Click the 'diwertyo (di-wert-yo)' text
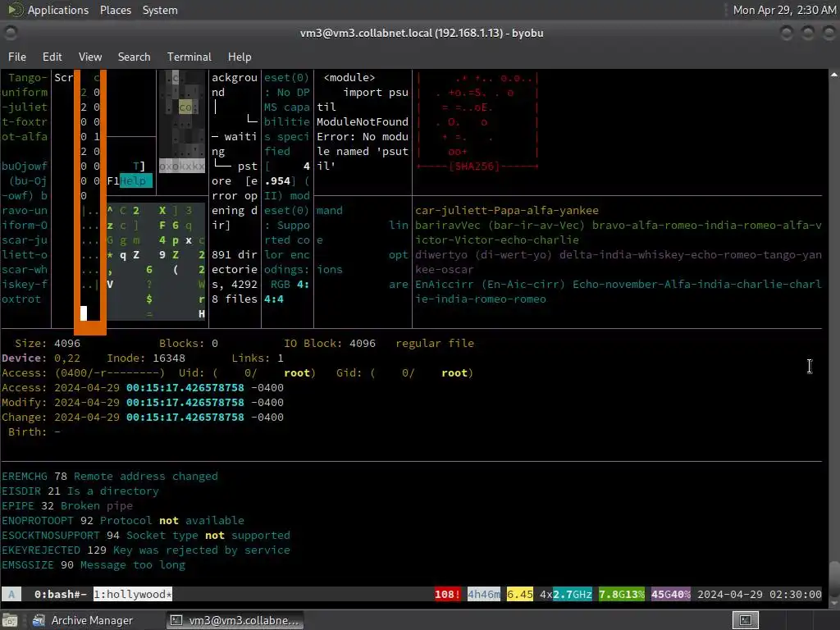Image resolution: width=840 pixels, height=630 pixels. pyautogui.click(x=484, y=254)
